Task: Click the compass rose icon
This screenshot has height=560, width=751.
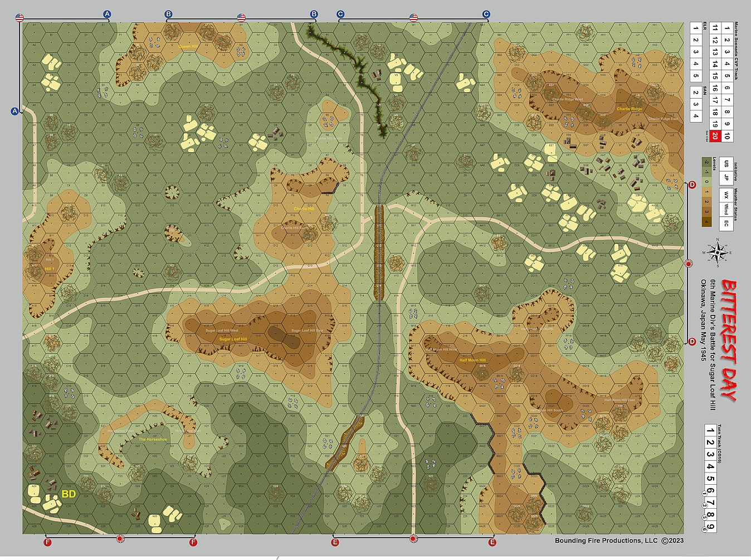Action: click(x=719, y=252)
